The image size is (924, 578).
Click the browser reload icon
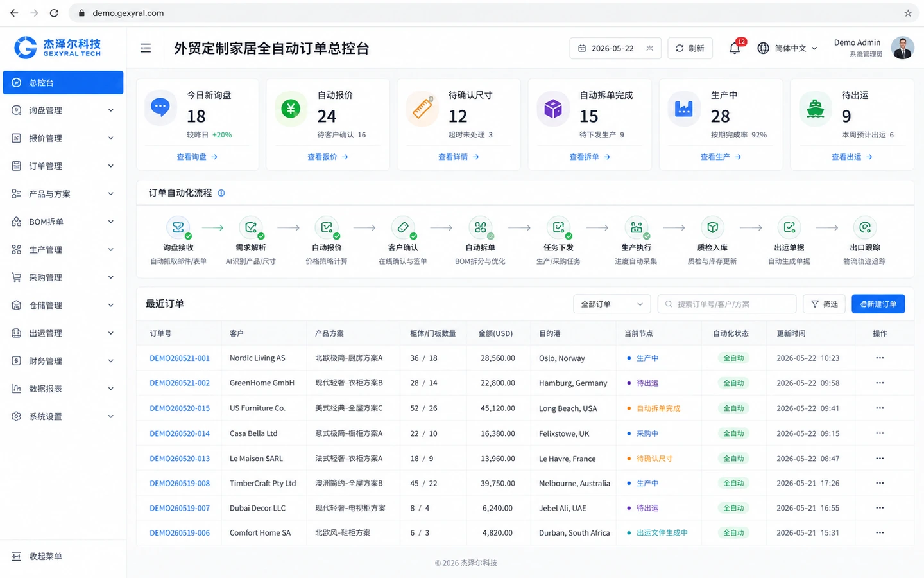click(54, 13)
